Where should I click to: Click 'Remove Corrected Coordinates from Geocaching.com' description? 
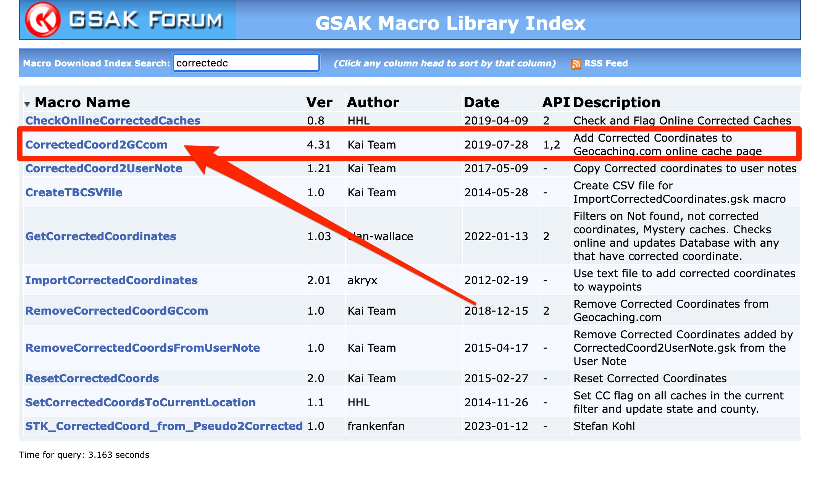click(x=671, y=311)
